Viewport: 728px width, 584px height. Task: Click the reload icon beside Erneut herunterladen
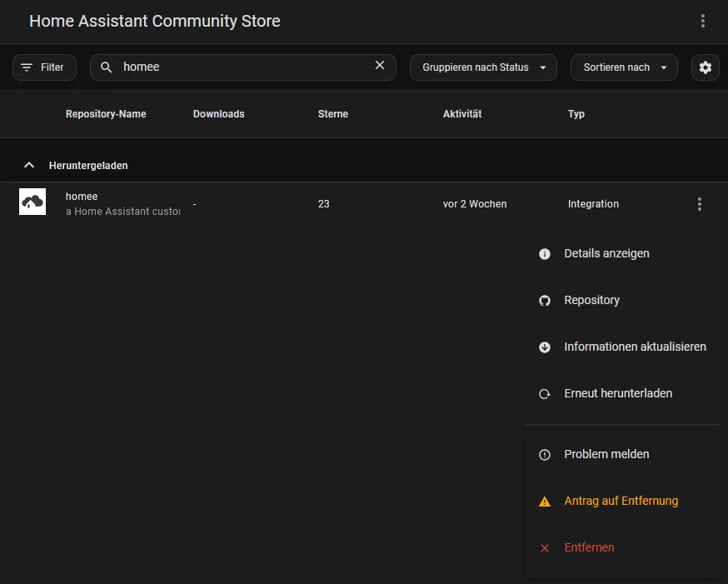pyautogui.click(x=545, y=394)
